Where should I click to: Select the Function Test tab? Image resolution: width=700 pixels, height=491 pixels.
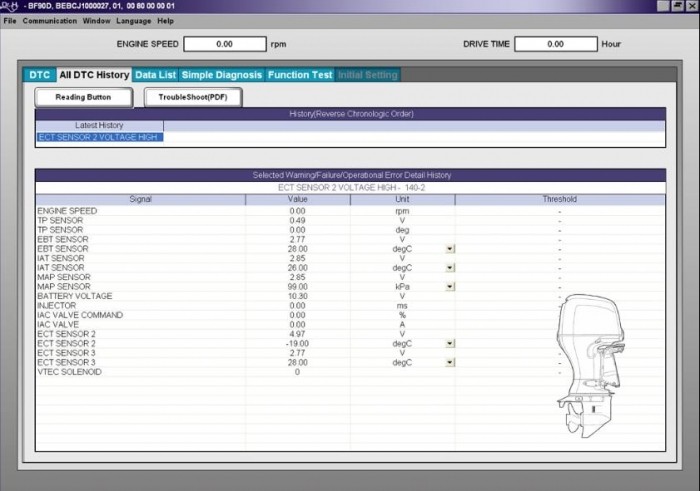(299, 75)
